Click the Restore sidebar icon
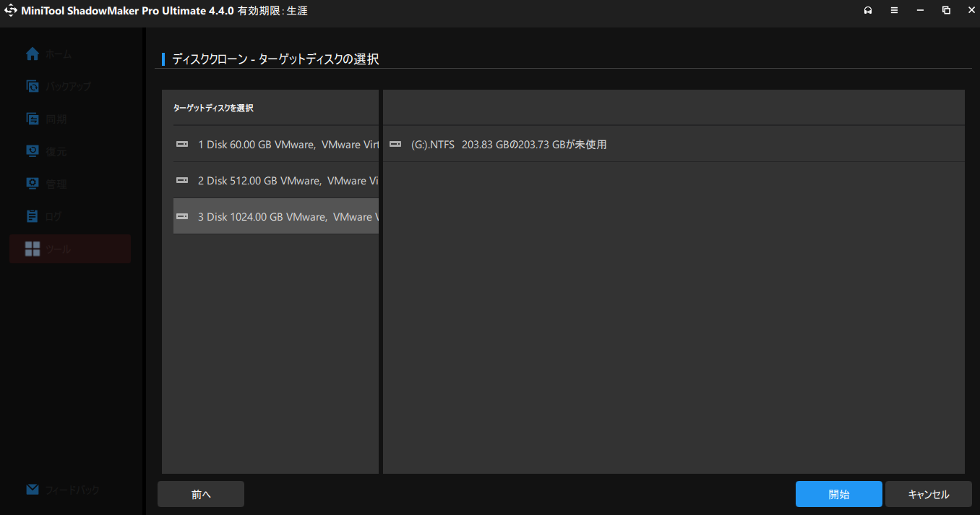The image size is (980, 515). coord(32,151)
